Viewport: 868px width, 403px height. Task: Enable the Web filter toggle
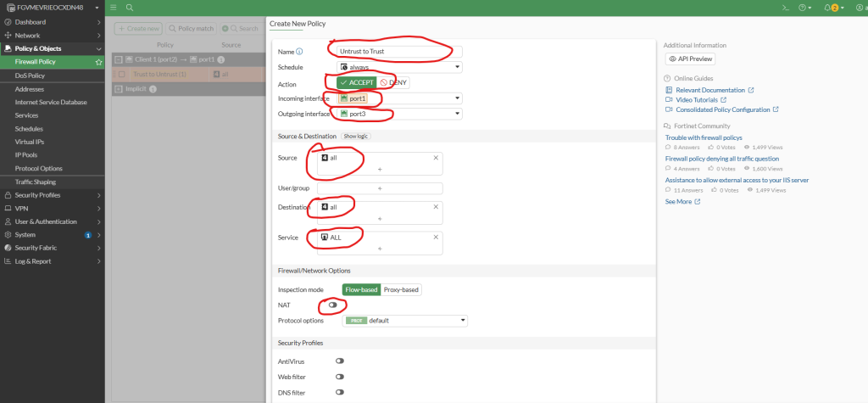pyautogui.click(x=339, y=376)
